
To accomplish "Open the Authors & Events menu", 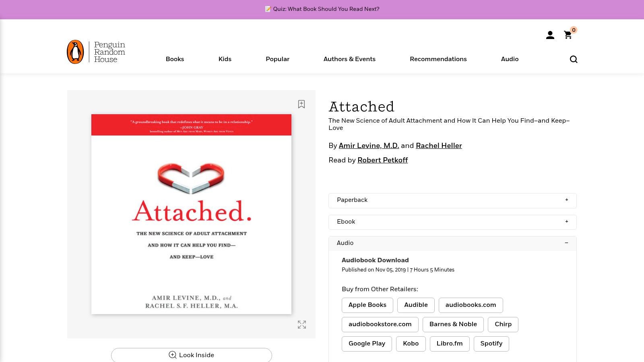I will coord(349,59).
